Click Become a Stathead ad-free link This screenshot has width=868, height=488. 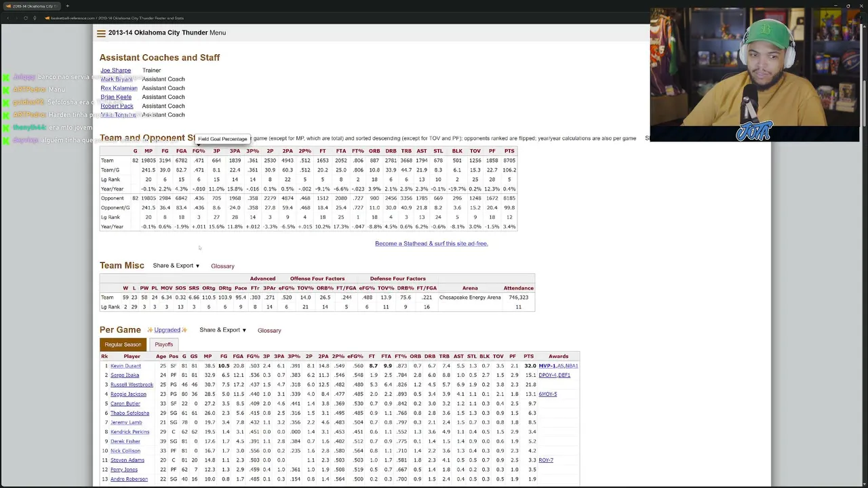point(431,243)
